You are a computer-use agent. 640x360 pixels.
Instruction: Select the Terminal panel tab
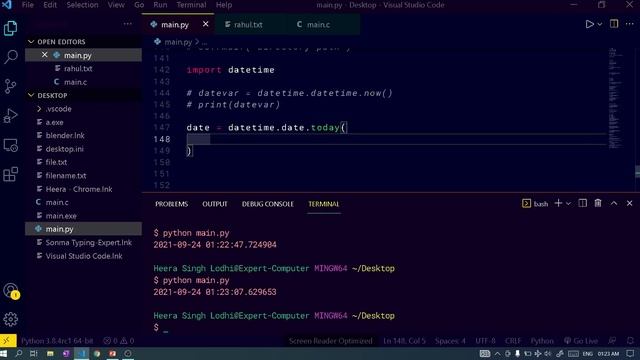[x=324, y=204]
